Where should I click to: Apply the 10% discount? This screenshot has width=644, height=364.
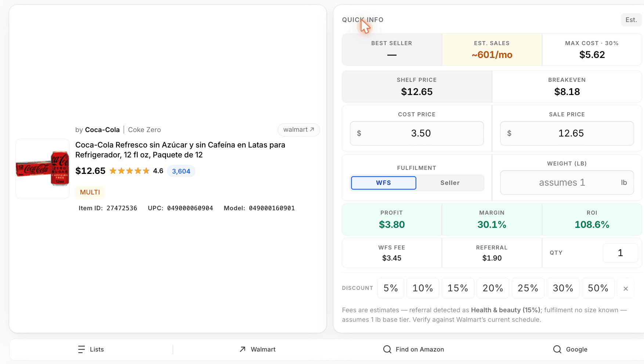[x=423, y=288]
